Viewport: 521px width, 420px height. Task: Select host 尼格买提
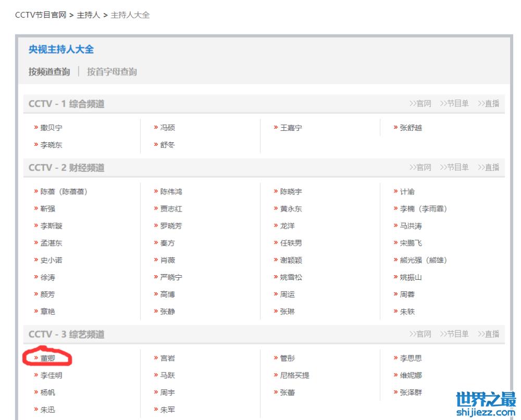pyautogui.click(x=294, y=375)
